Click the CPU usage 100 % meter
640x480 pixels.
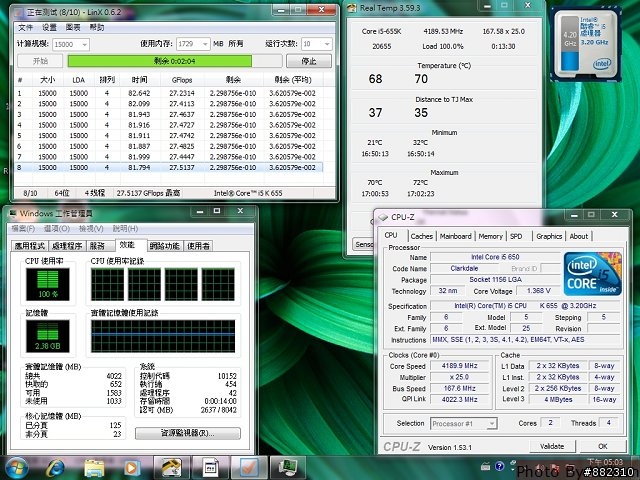click(48, 284)
